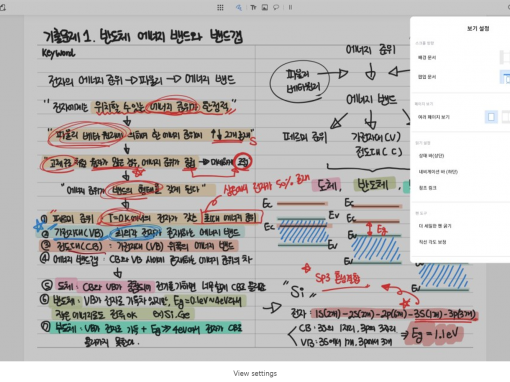The width and height of the screenshot is (510, 382).
Task: Select the blue search-and-pen tool icon
Action: click(x=239, y=7)
